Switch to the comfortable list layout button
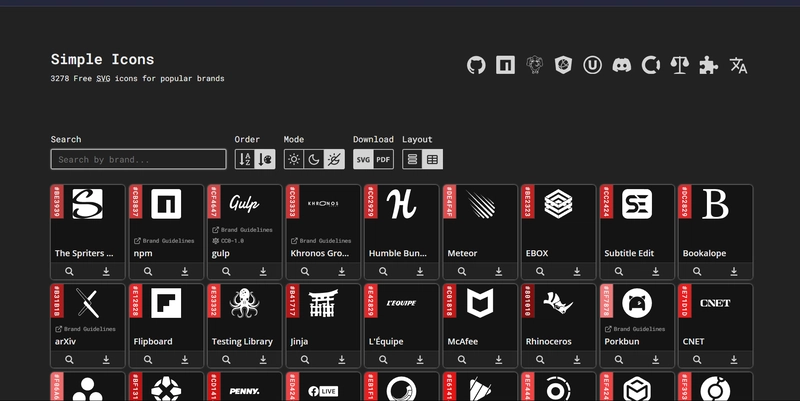Image resolution: width=800 pixels, height=401 pixels. [412, 159]
